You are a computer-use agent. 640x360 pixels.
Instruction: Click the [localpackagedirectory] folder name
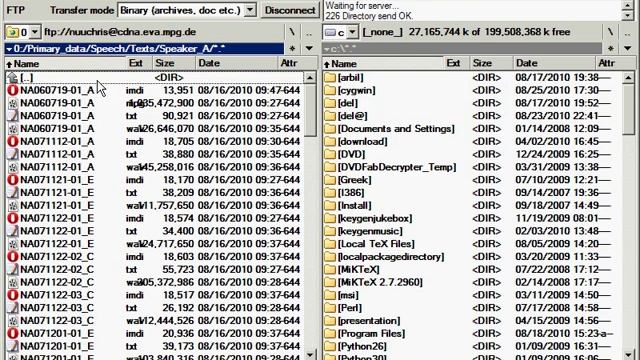click(391, 257)
